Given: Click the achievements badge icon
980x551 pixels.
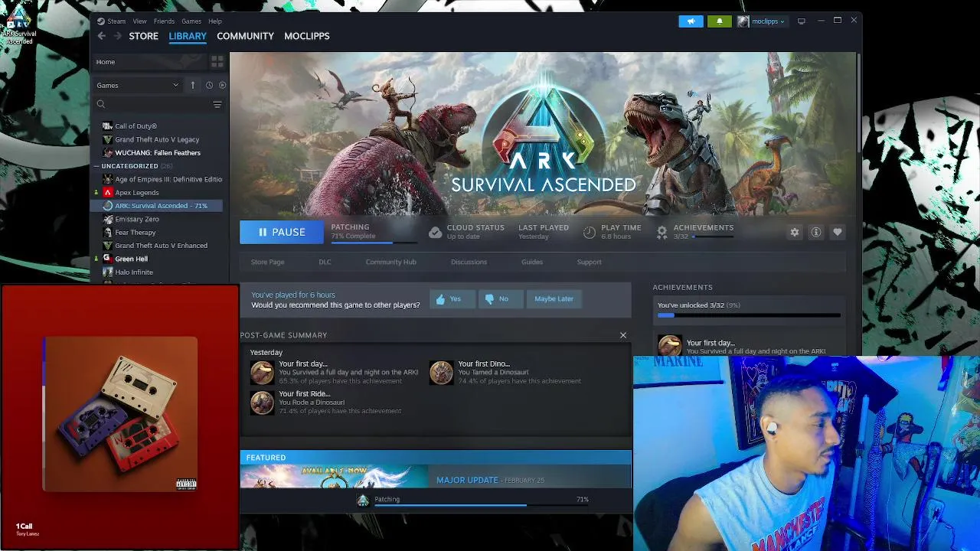Looking at the screenshot, I should pos(662,233).
